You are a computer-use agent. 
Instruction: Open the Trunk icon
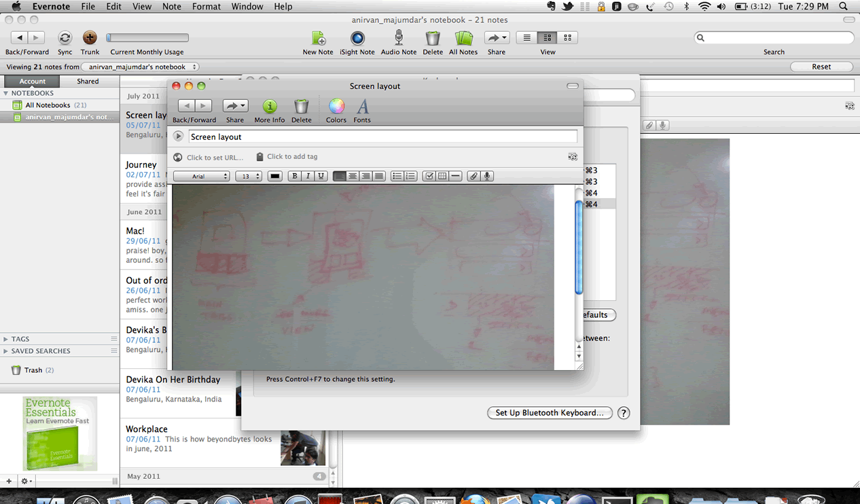click(x=90, y=38)
